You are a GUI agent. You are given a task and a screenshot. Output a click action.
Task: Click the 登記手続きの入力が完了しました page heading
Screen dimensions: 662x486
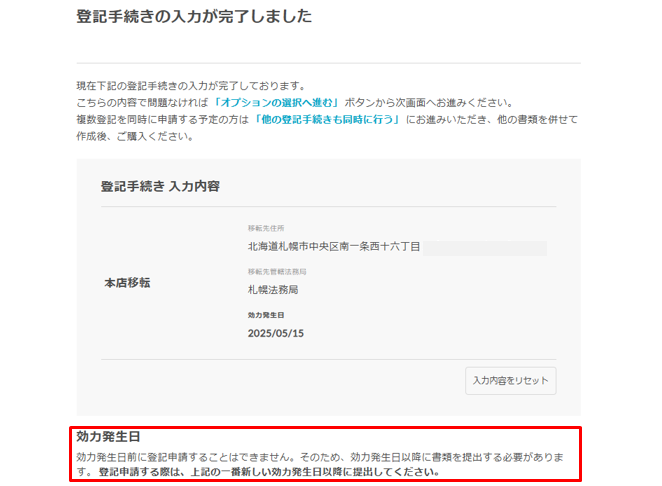194,17
